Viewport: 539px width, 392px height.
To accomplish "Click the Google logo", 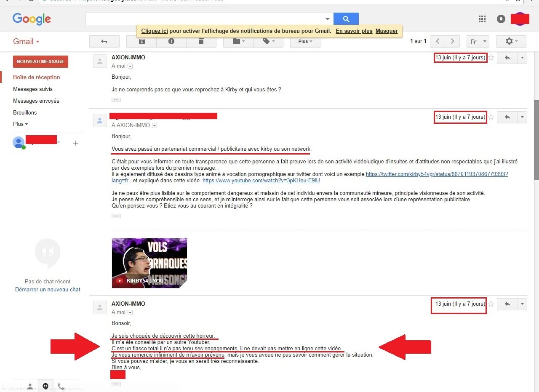I will [32, 19].
